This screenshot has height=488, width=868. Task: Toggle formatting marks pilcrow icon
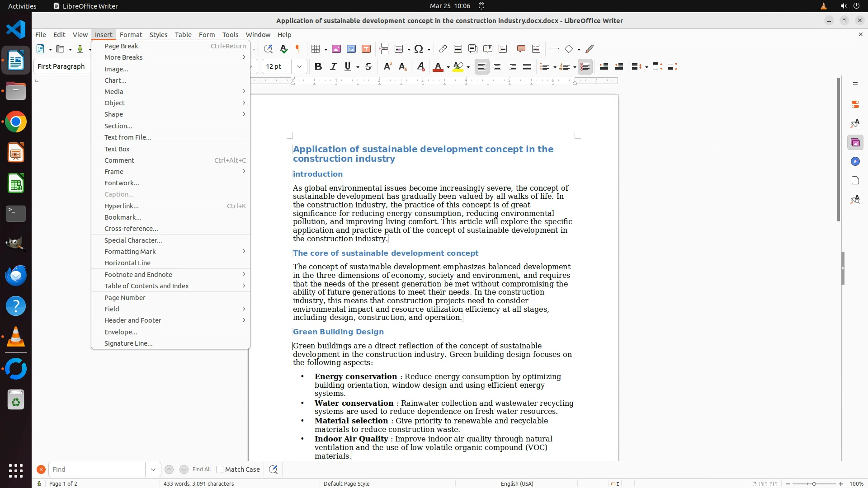click(298, 49)
